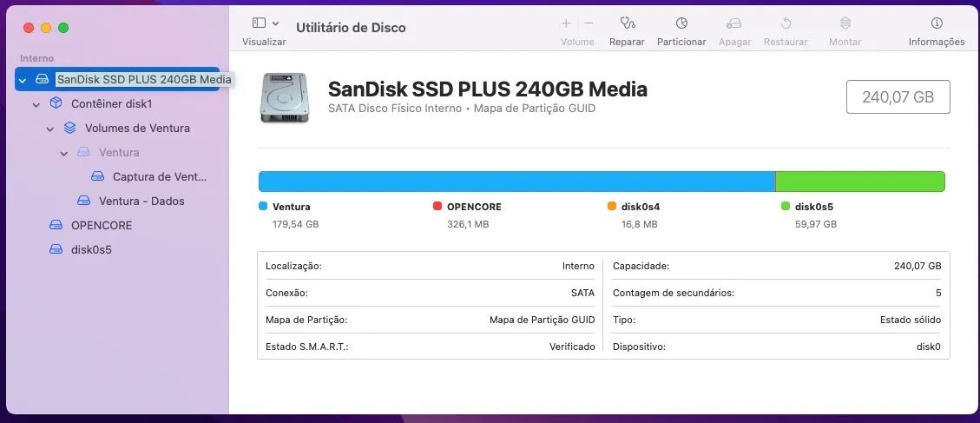Click the Interno sidebar section header
The width and height of the screenshot is (980, 423).
36,58
